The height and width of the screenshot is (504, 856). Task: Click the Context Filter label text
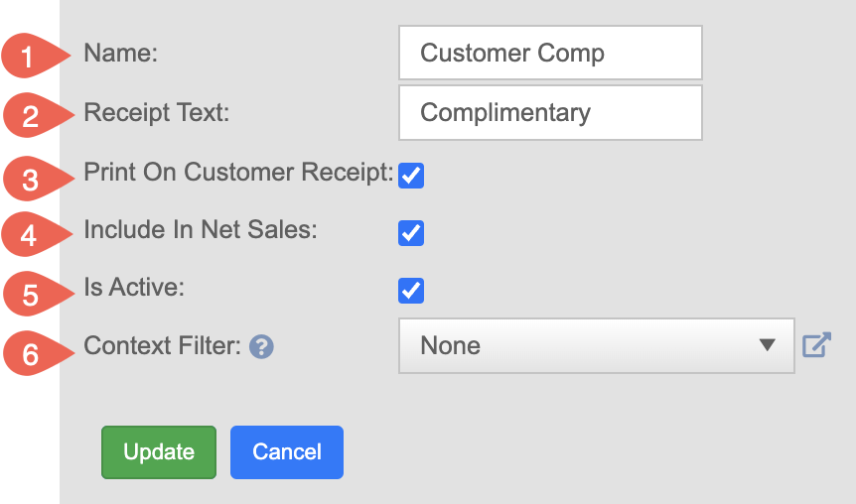tap(162, 345)
